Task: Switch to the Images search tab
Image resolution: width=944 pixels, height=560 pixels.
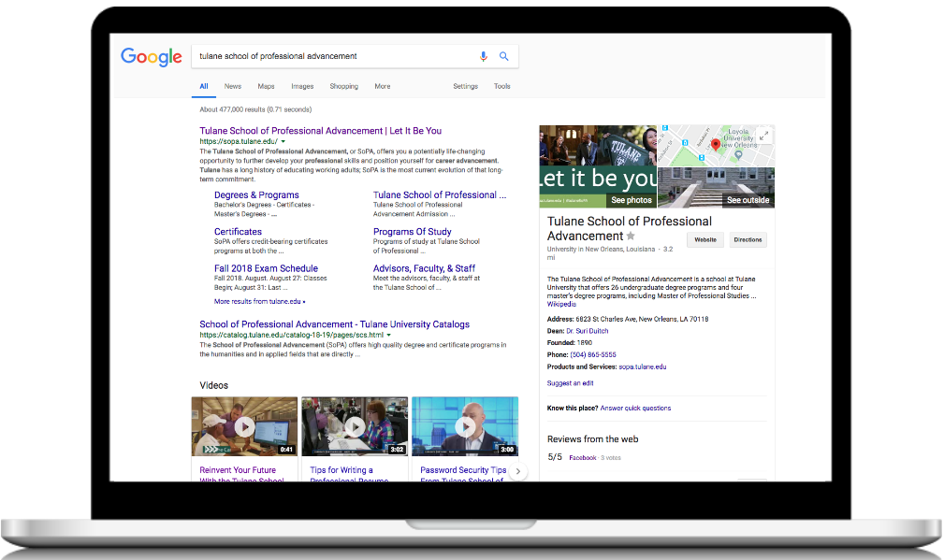Action: coord(302,86)
